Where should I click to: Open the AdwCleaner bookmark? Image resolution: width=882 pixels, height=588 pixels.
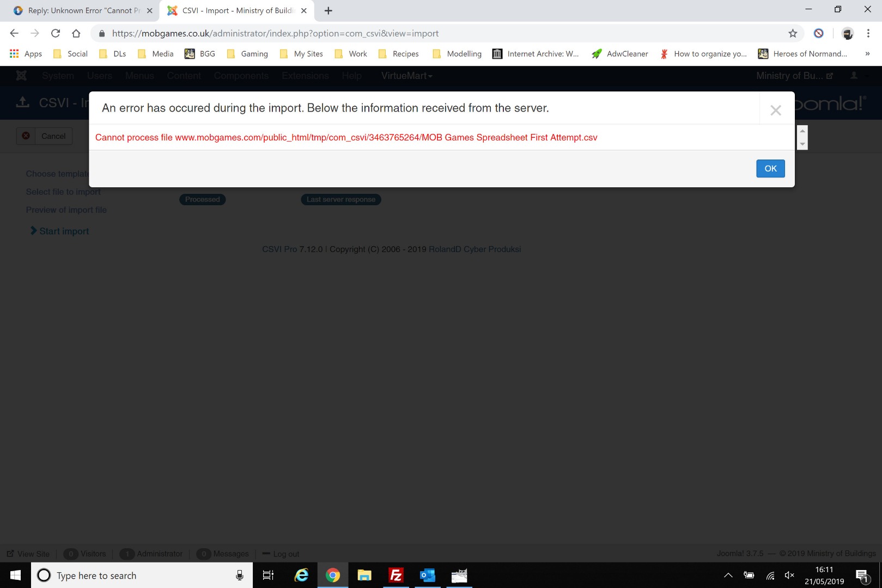620,54
